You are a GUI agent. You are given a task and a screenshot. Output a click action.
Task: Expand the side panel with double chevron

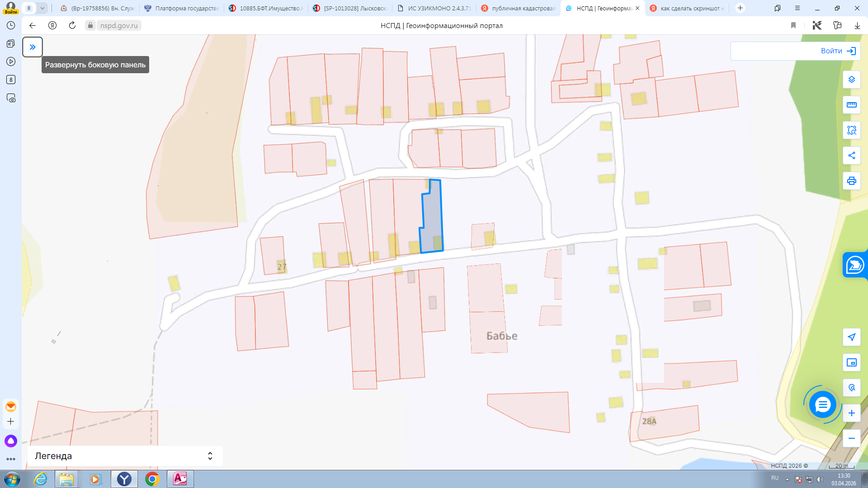(x=33, y=47)
